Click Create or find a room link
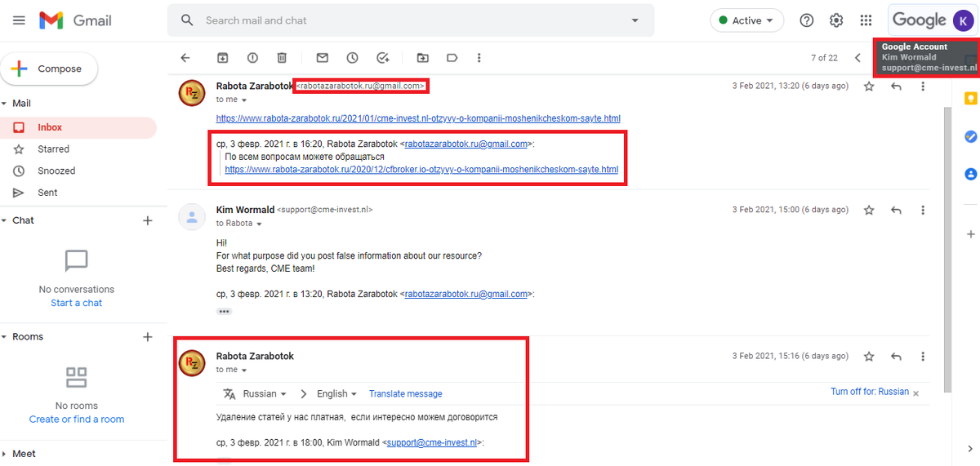The height and width of the screenshot is (466, 980). pos(77,419)
